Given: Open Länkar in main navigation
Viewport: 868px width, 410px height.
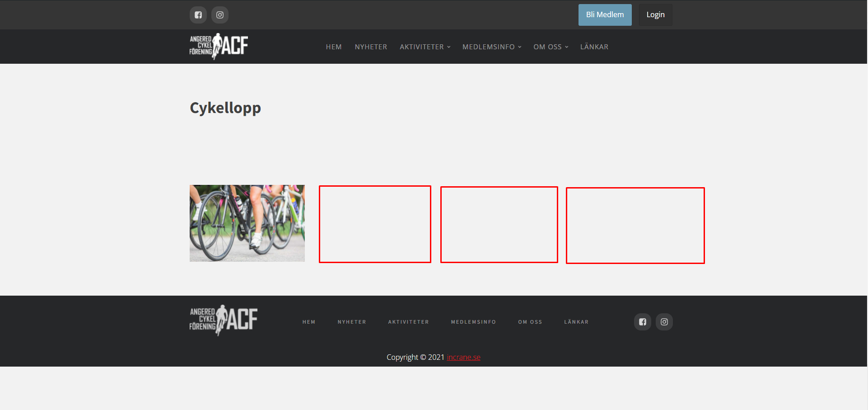Looking at the screenshot, I should [594, 47].
